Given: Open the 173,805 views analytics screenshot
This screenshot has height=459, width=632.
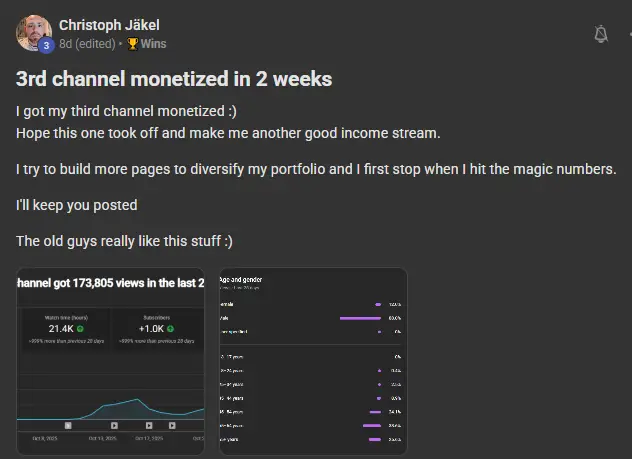Looking at the screenshot, I should coord(110,361).
